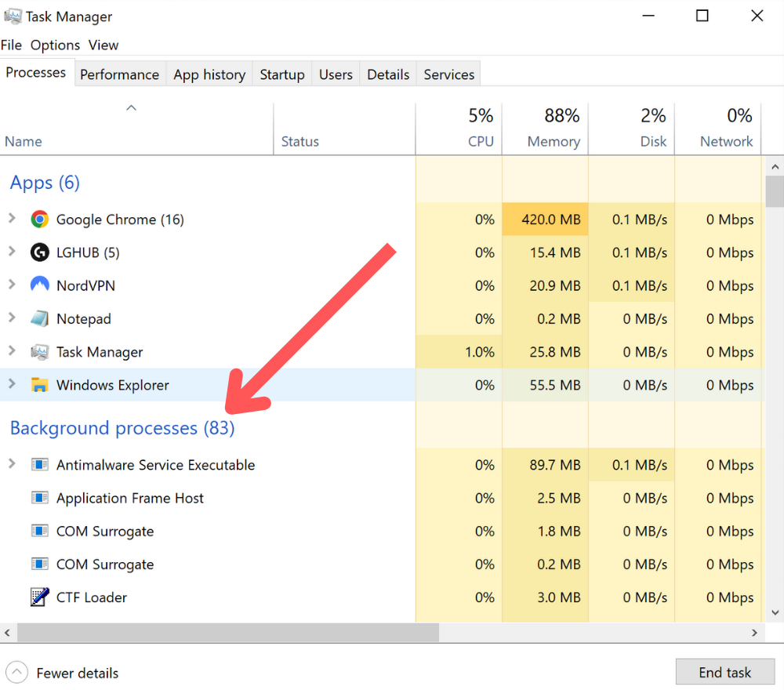The width and height of the screenshot is (784, 690).
Task: Click the NordVPN app icon
Action: (x=39, y=285)
